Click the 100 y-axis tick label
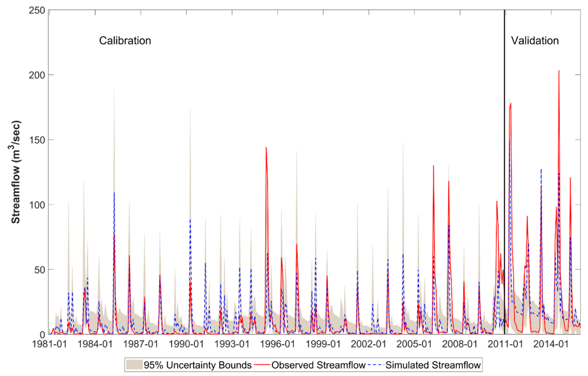 (x=37, y=205)
